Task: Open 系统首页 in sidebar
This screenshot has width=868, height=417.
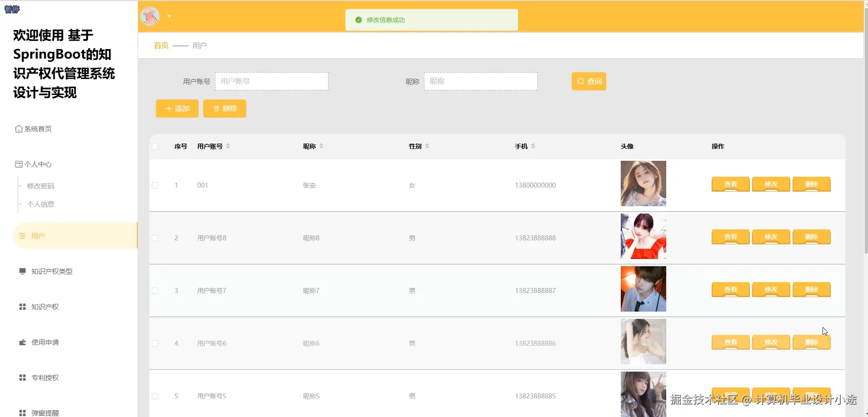Action: coord(38,129)
